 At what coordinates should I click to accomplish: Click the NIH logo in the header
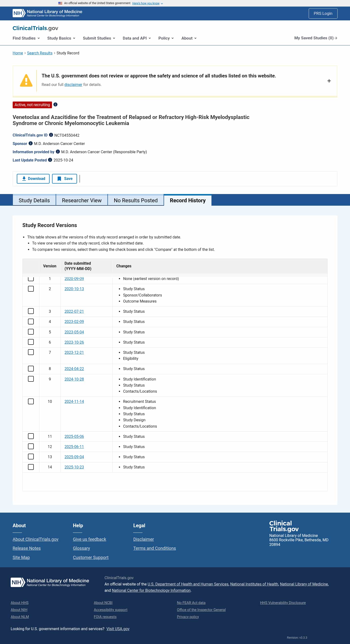[19, 13]
